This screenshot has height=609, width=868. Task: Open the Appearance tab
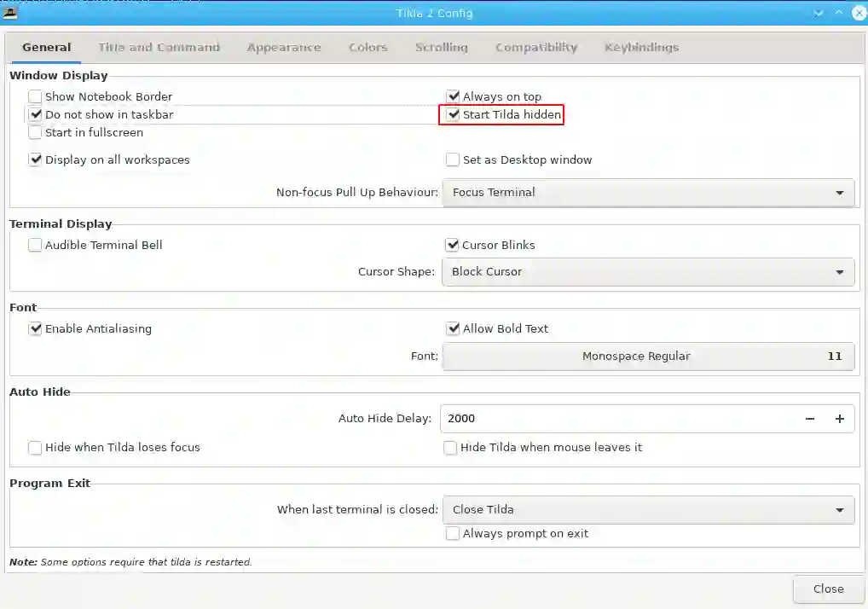(284, 48)
